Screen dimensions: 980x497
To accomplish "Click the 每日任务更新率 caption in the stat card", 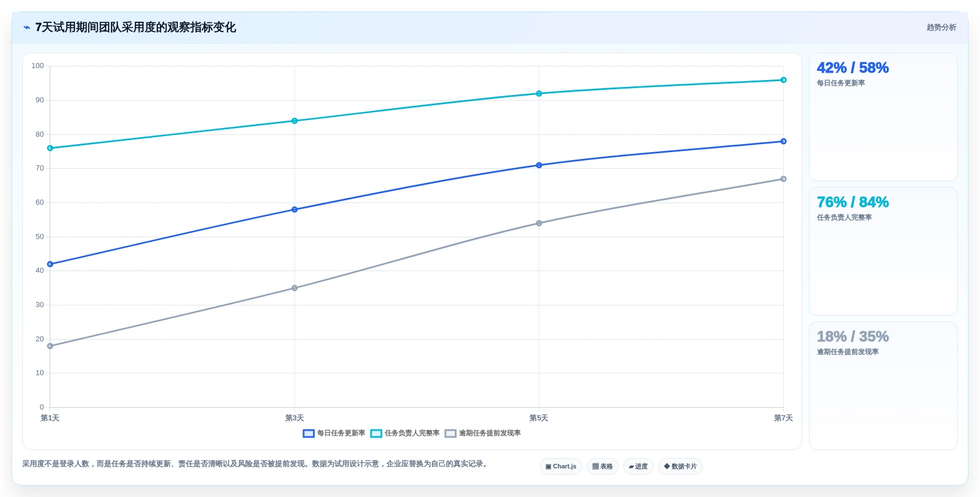I will 840,84.
